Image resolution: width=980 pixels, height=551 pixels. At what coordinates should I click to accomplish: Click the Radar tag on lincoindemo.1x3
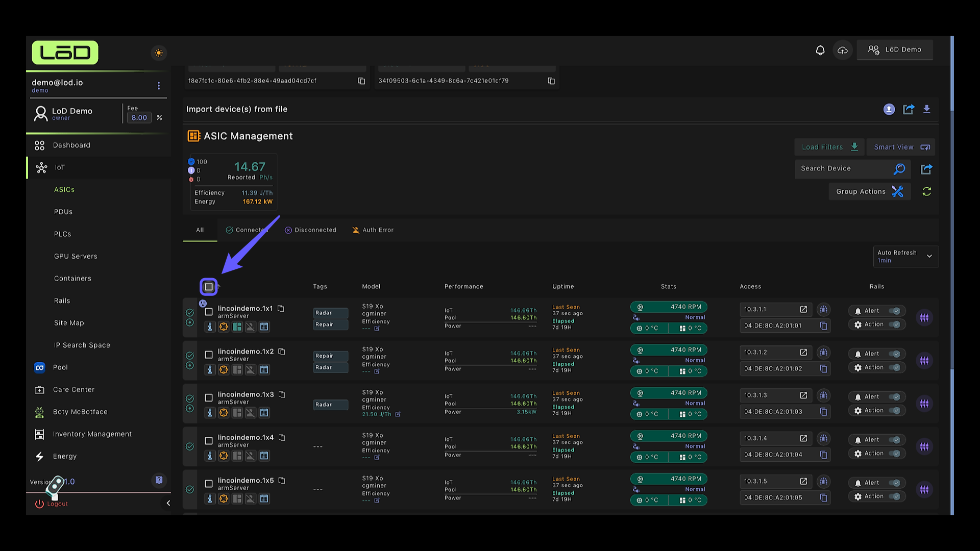click(331, 405)
